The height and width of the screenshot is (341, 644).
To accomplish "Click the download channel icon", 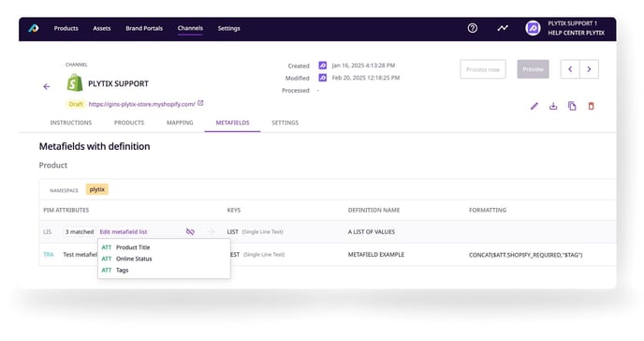I will coord(553,106).
